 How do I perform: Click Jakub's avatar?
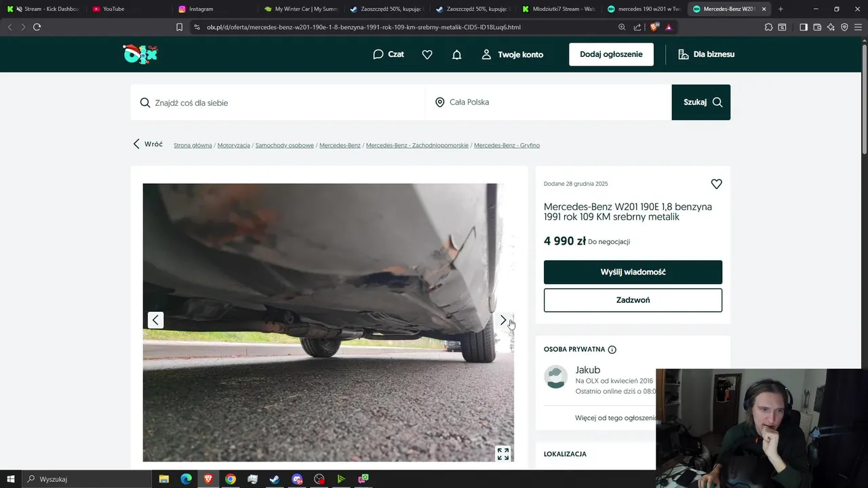click(556, 377)
